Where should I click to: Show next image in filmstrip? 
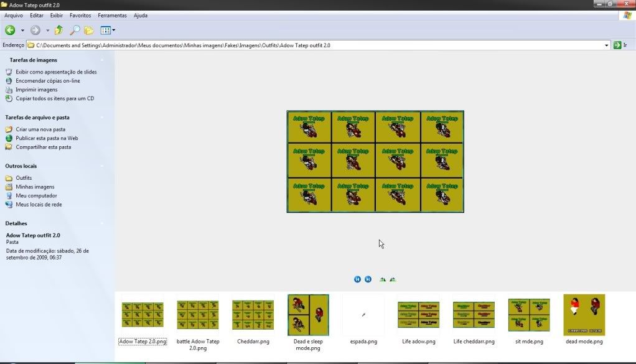pyautogui.click(x=368, y=279)
